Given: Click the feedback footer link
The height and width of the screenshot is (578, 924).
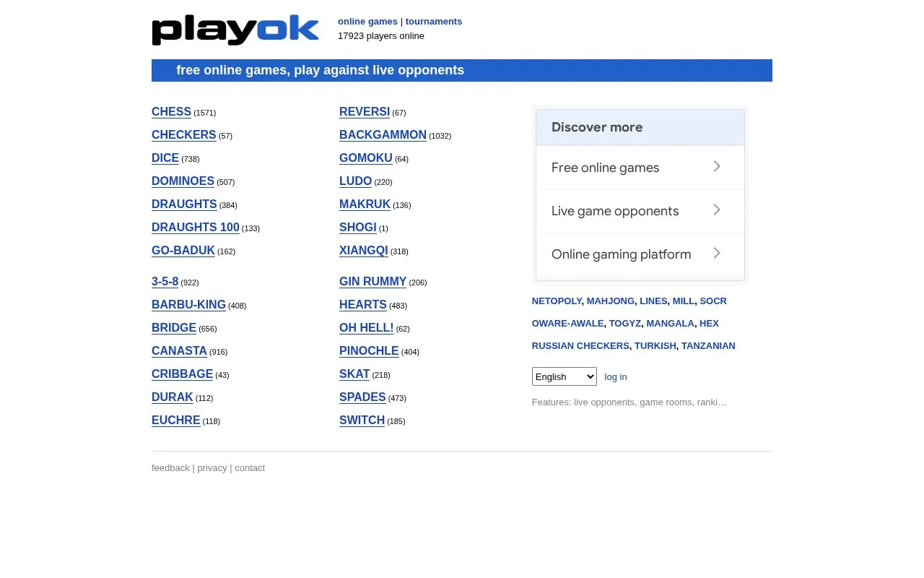Looking at the screenshot, I should pyautogui.click(x=170, y=468).
